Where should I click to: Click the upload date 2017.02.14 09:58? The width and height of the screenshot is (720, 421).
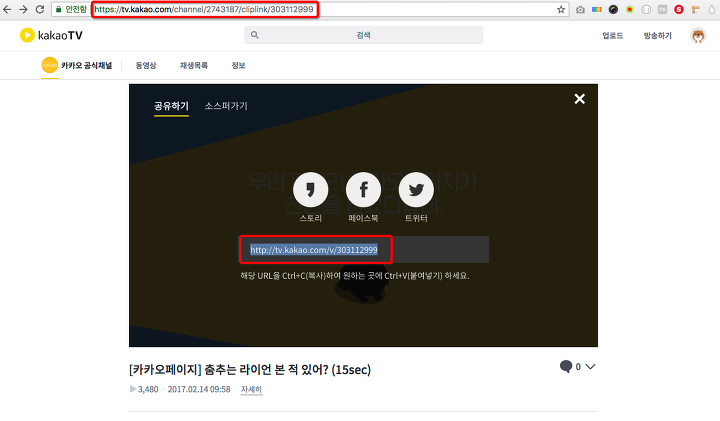click(199, 389)
